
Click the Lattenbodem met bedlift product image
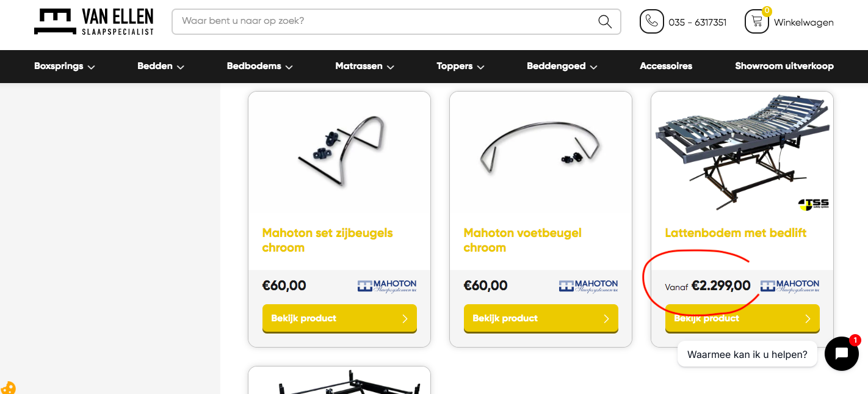[x=742, y=153]
